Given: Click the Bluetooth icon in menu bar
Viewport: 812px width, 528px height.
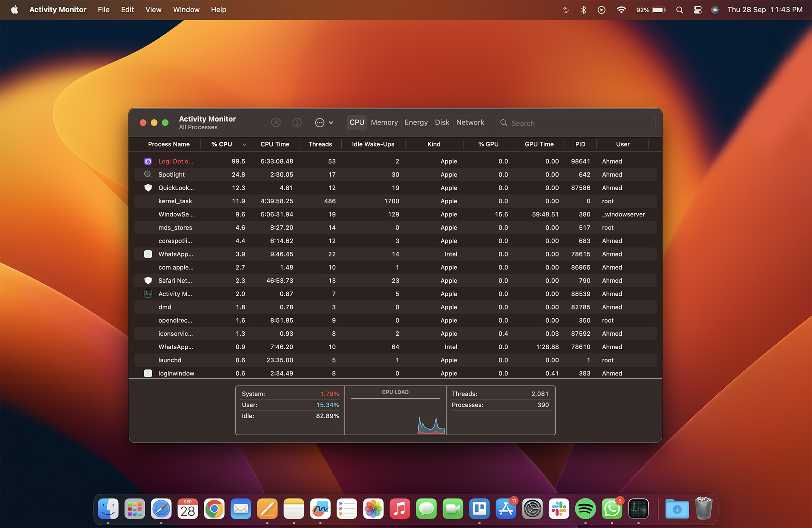Looking at the screenshot, I should 584,9.
